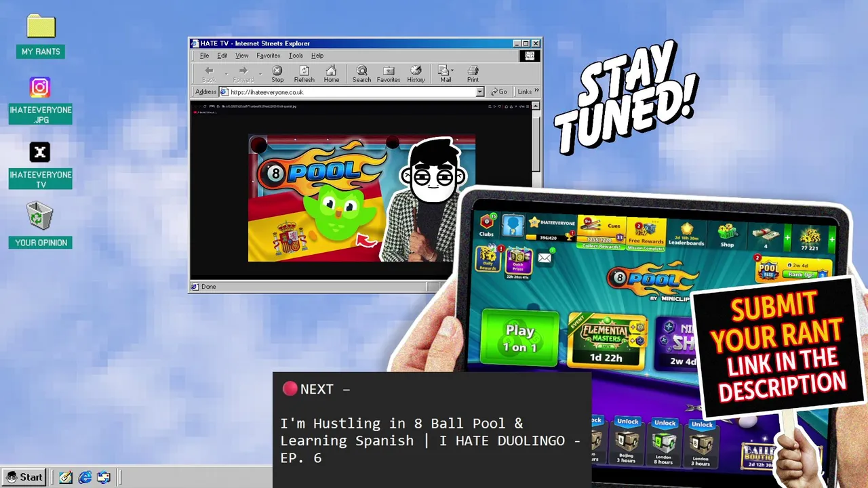Screen dimensions: 868x488
Task: Unlock the Beijing 3 hours box
Action: (627, 441)
